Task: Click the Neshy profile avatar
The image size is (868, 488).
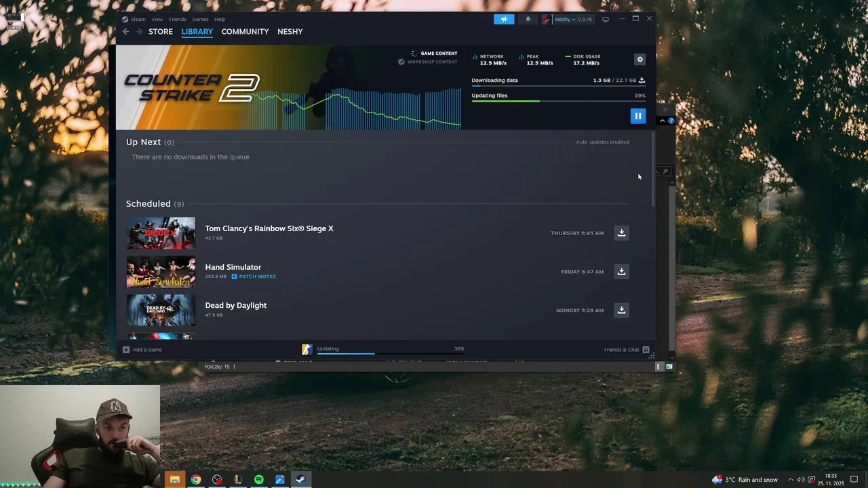Action: tap(547, 19)
